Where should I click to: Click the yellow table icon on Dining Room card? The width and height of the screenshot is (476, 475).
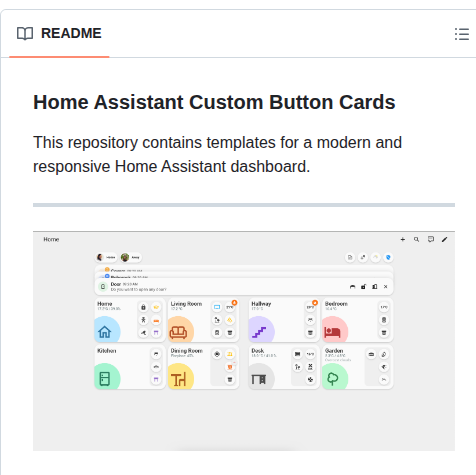[x=179, y=379]
